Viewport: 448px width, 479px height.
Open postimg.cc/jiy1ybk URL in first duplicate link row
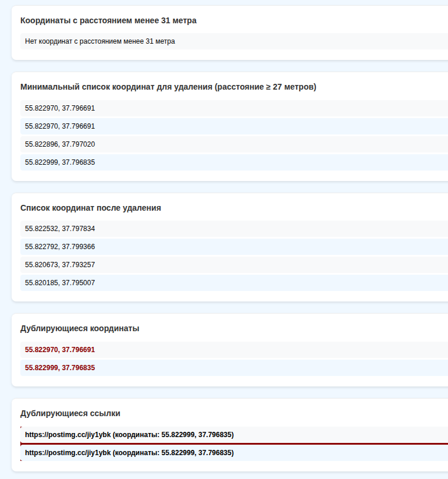click(67, 435)
